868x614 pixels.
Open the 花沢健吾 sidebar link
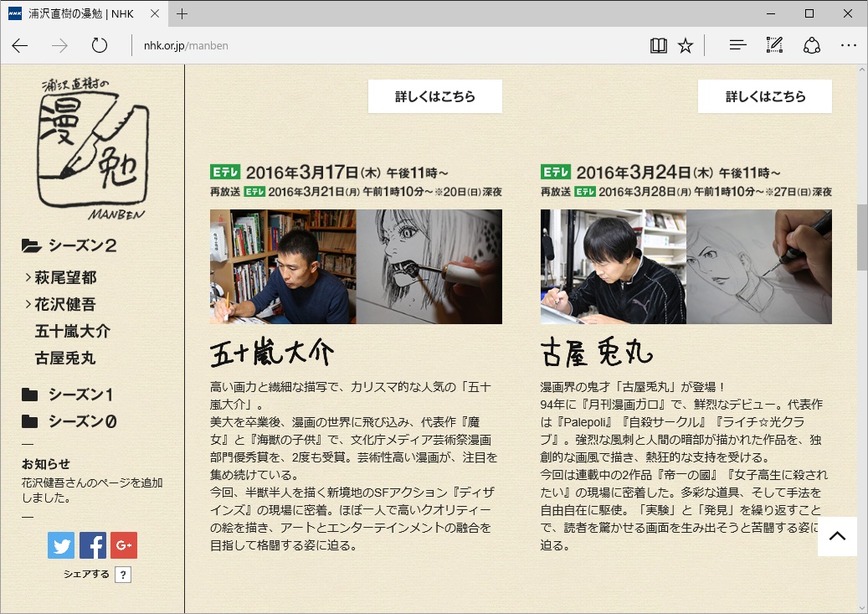65,304
